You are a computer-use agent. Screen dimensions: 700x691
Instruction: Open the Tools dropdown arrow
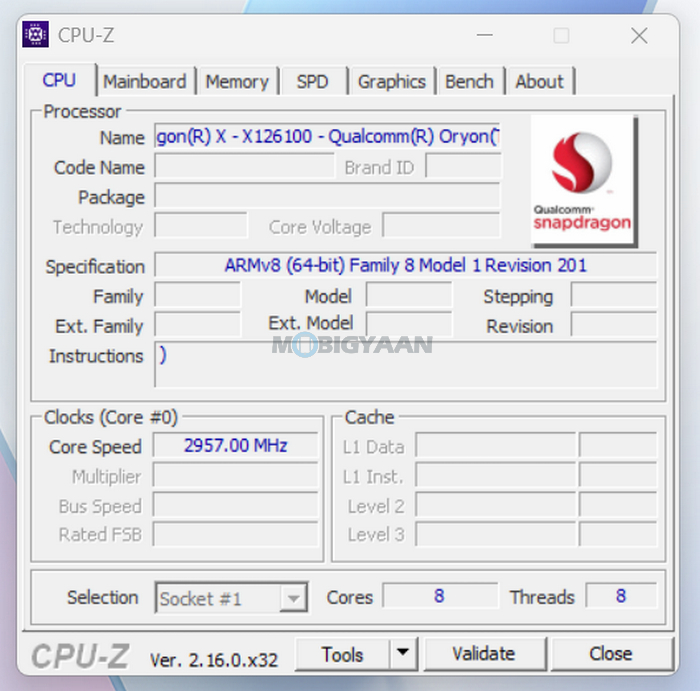coord(403,654)
